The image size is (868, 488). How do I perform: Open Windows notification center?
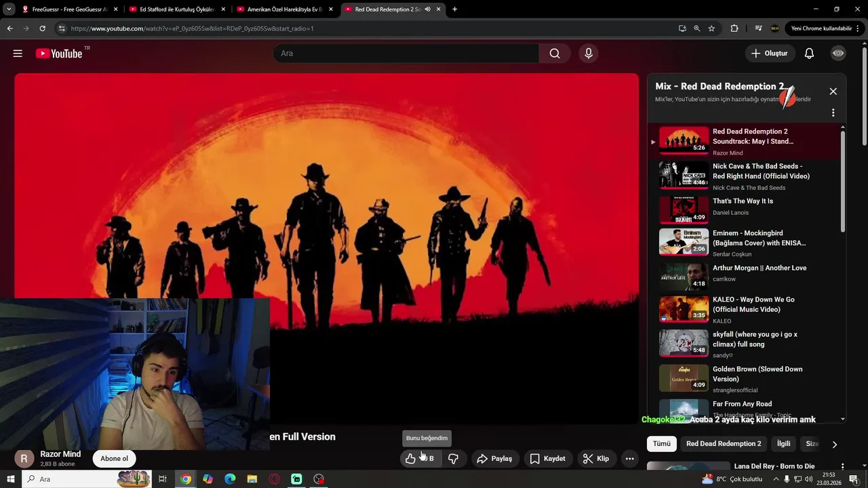click(x=854, y=479)
